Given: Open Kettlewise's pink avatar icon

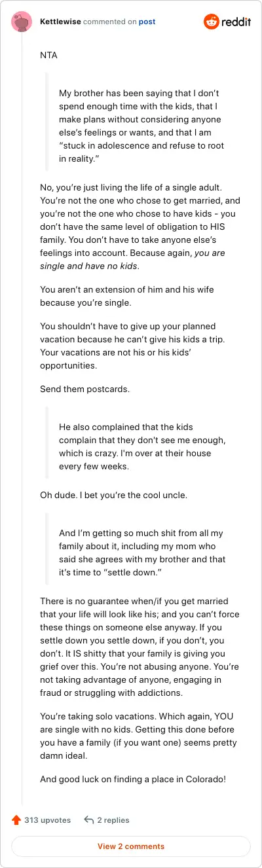Looking at the screenshot, I should [x=22, y=22].
